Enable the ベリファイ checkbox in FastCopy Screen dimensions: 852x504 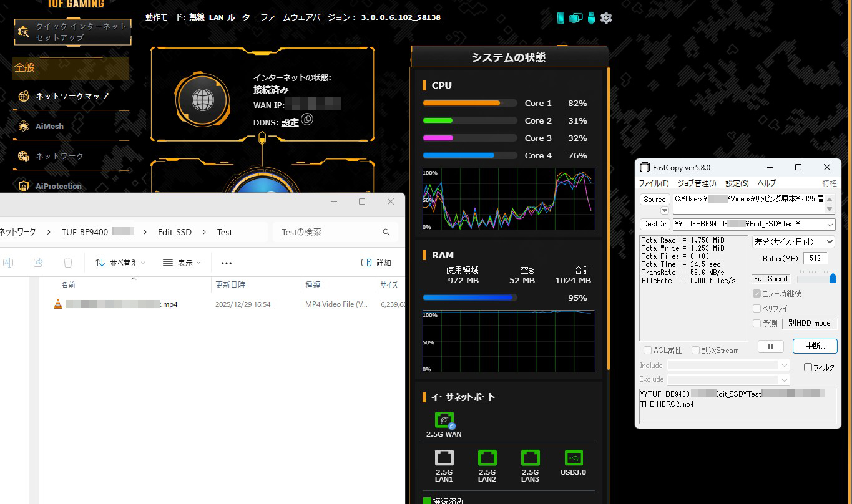[x=757, y=309]
